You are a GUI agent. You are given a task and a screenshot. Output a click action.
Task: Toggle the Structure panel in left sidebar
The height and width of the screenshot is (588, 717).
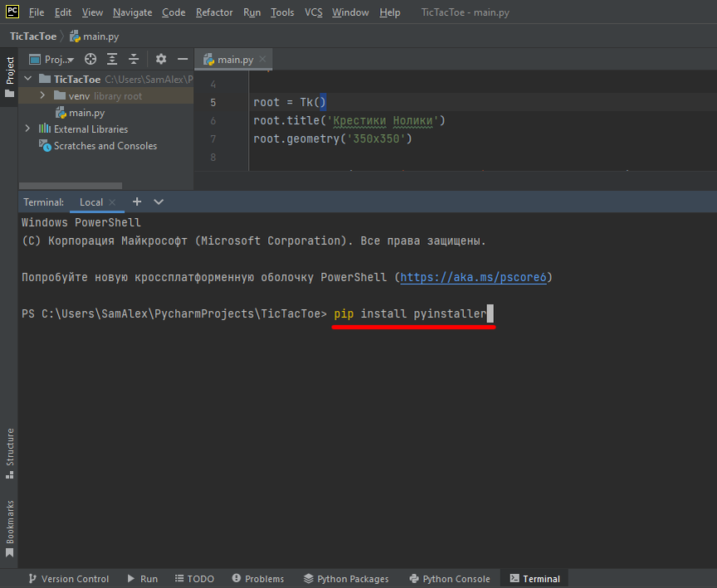point(9,452)
